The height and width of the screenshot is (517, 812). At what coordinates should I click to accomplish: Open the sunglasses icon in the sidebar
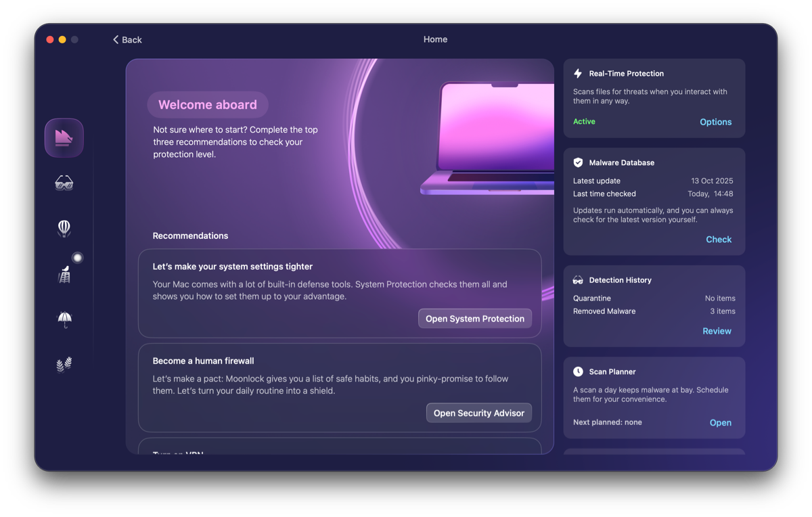tap(64, 183)
